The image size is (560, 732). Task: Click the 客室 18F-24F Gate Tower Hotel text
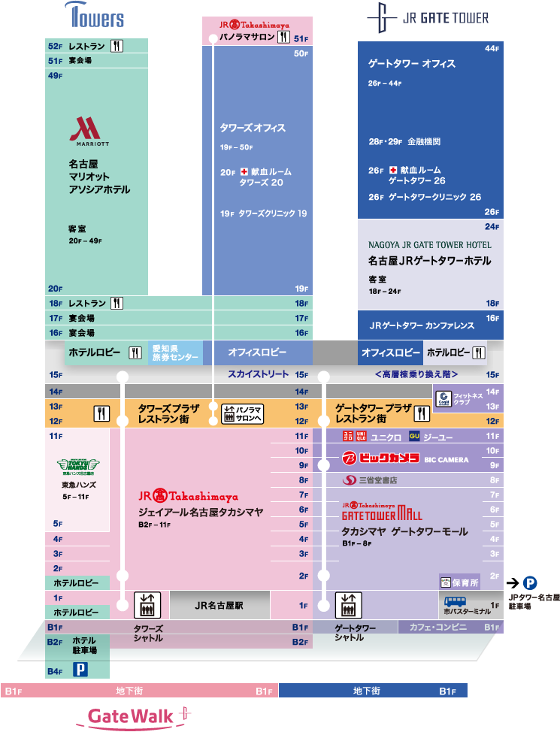click(385, 286)
